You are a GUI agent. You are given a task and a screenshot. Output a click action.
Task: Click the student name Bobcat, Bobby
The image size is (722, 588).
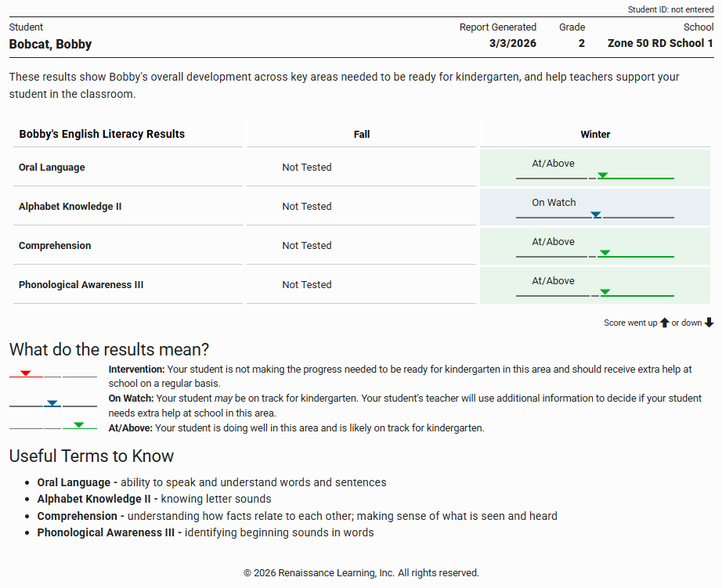[x=50, y=44]
